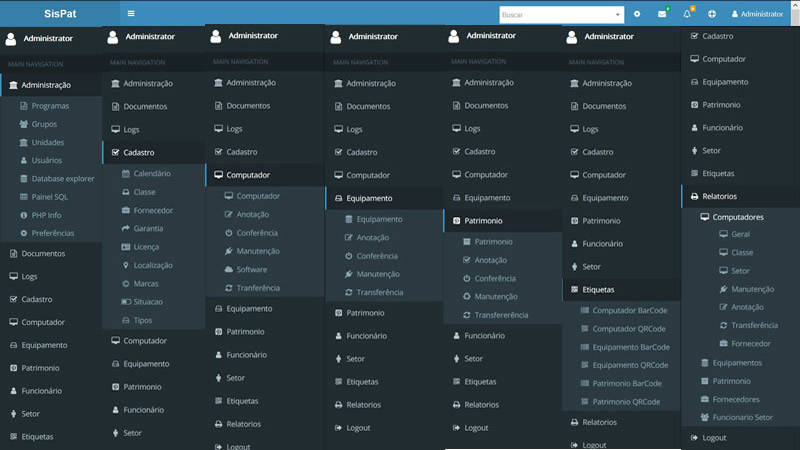The image size is (800, 450).
Task: Click the gear icon beside search box
Action: tap(638, 14)
